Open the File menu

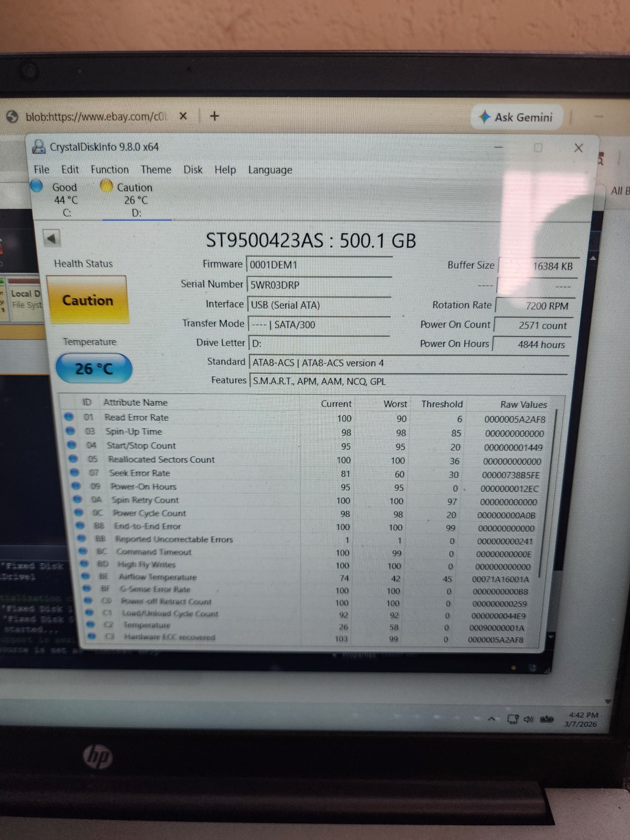click(x=41, y=170)
